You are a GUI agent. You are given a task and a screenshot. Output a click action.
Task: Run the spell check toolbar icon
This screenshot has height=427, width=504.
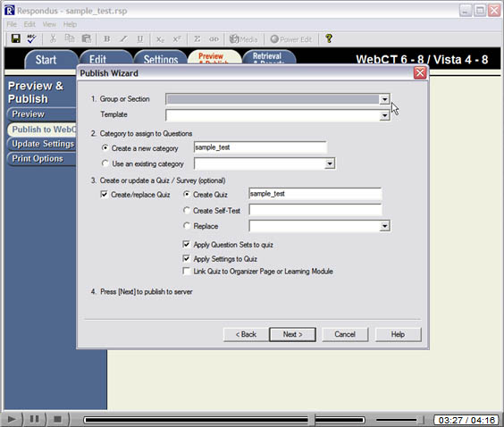pos(31,38)
